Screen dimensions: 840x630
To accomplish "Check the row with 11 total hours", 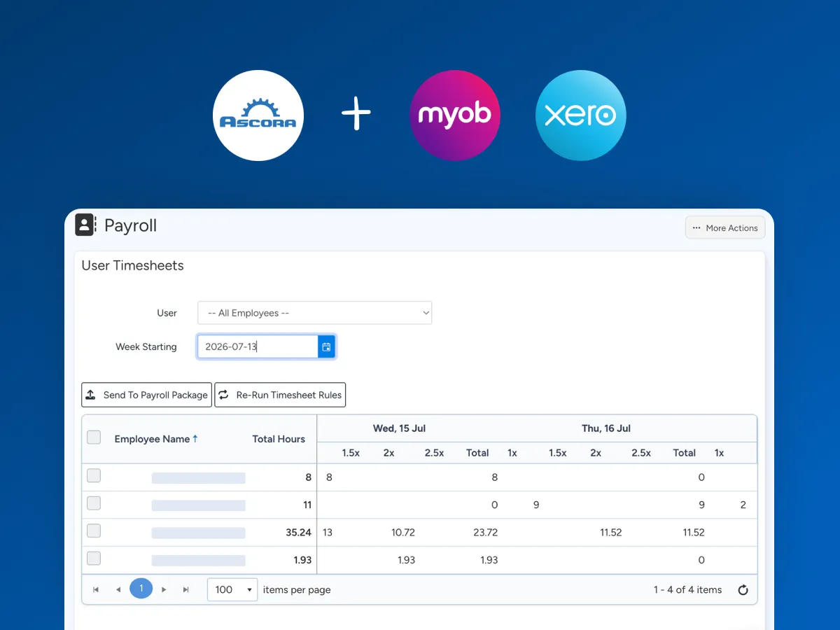I will pos(94,503).
